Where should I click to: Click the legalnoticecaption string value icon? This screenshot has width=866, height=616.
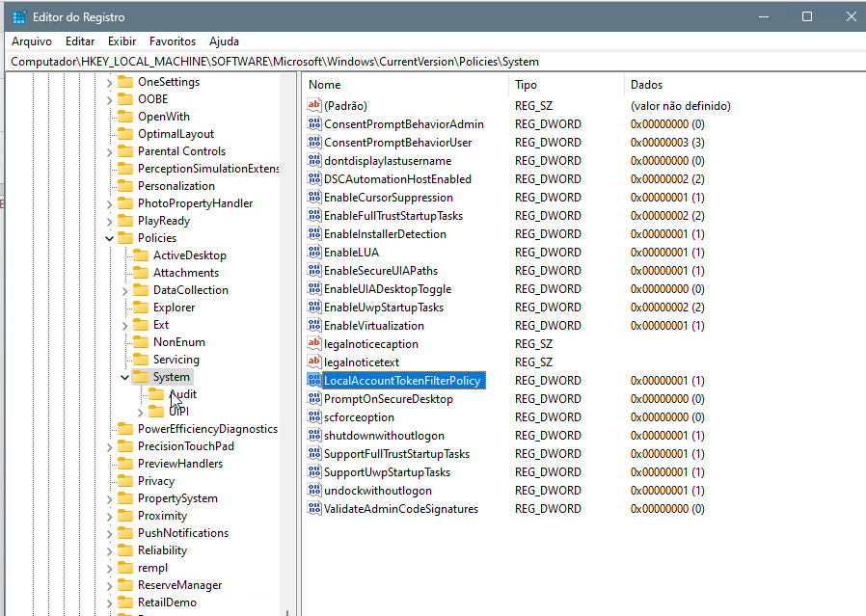click(314, 344)
